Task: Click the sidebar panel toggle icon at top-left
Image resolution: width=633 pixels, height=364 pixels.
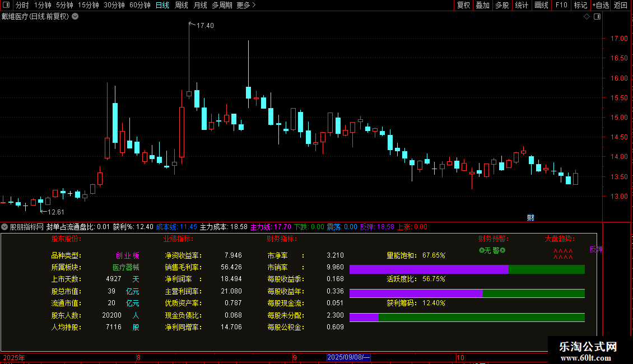Action: coord(7,6)
